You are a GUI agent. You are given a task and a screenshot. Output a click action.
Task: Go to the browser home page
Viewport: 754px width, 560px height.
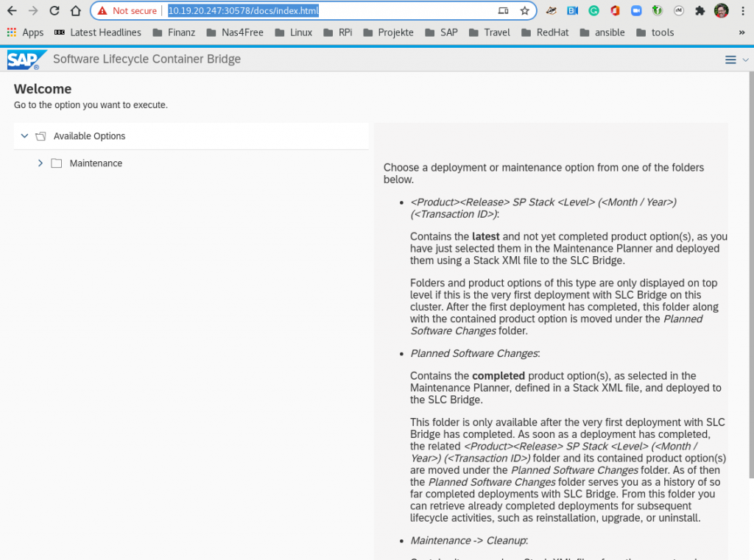tap(75, 11)
